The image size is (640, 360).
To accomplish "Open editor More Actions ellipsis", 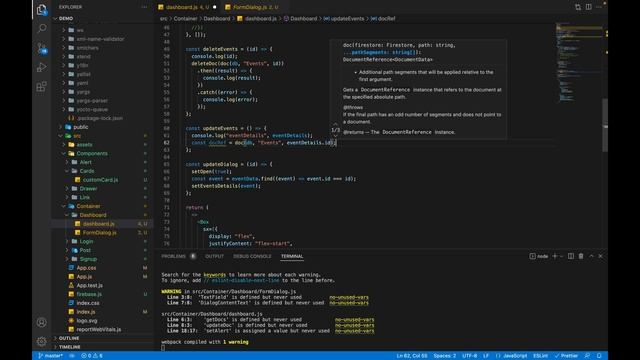I will [599, 7].
